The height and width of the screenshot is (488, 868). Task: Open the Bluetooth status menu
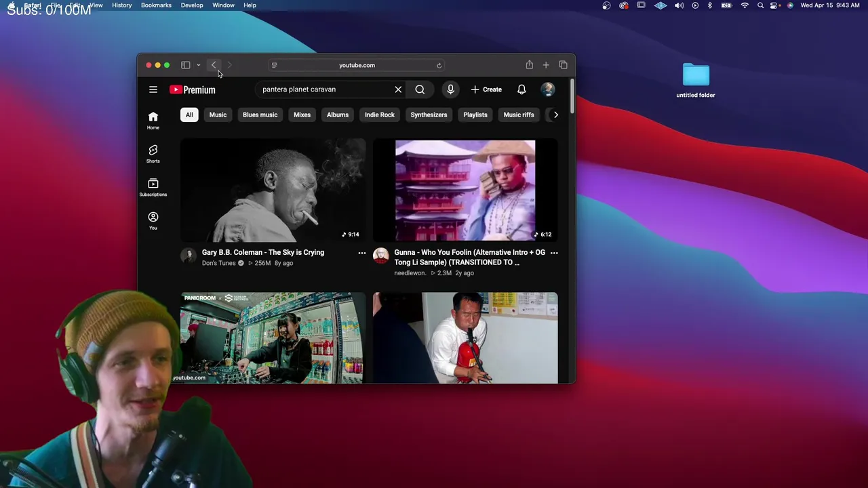tap(710, 5)
